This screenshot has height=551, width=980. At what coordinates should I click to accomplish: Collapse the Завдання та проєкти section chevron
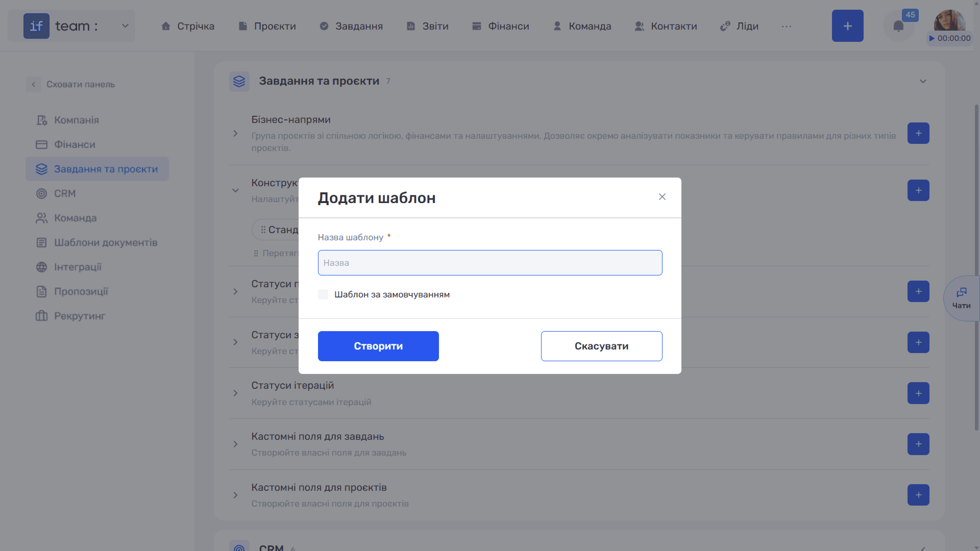tap(923, 81)
